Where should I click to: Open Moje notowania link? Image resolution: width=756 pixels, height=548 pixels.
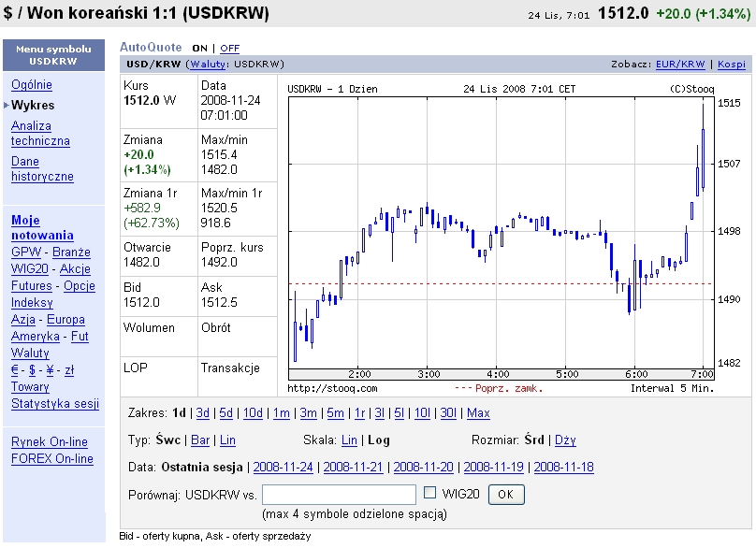pyautogui.click(x=42, y=228)
